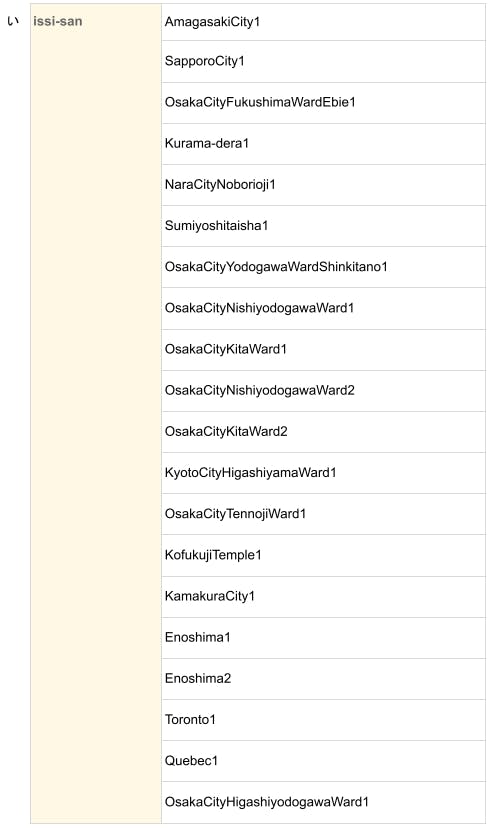Open the issi-san author link
Image resolution: width=490 pixels, height=828 pixels.
coord(58,22)
